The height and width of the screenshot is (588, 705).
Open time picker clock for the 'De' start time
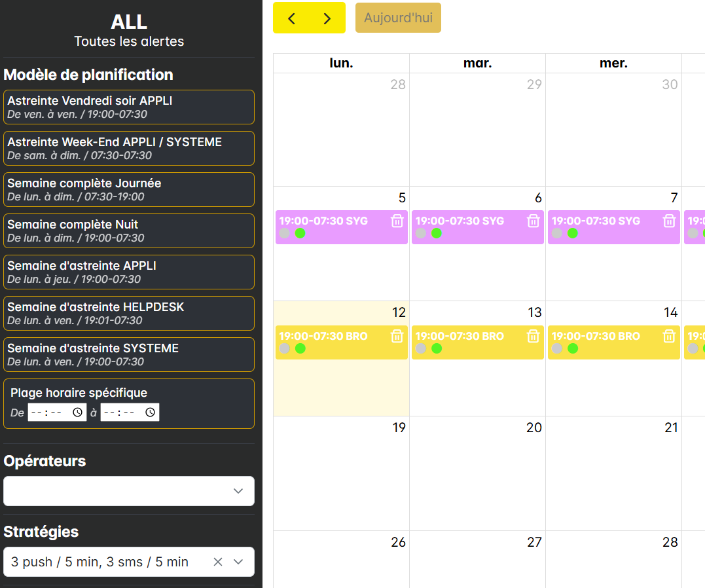tap(77, 412)
